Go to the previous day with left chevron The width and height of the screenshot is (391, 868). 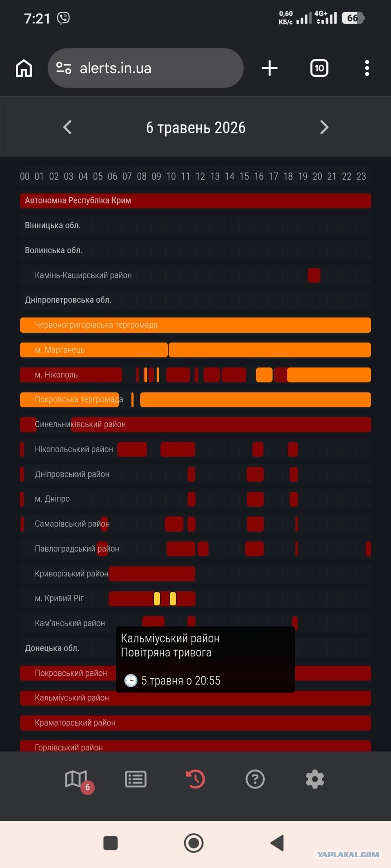pos(67,127)
